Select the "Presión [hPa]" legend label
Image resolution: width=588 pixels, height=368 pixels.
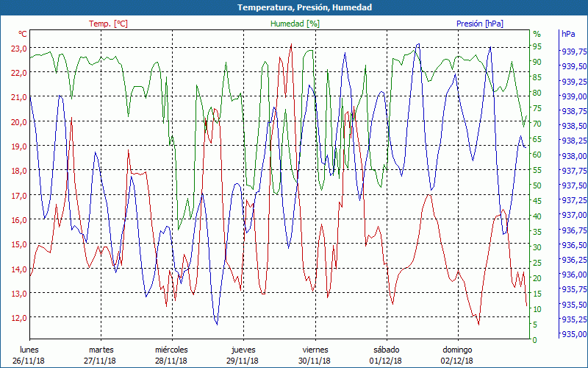coord(480,24)
